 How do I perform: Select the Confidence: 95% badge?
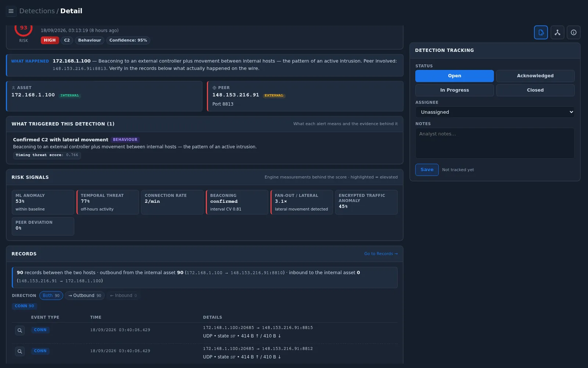point(128,40)
